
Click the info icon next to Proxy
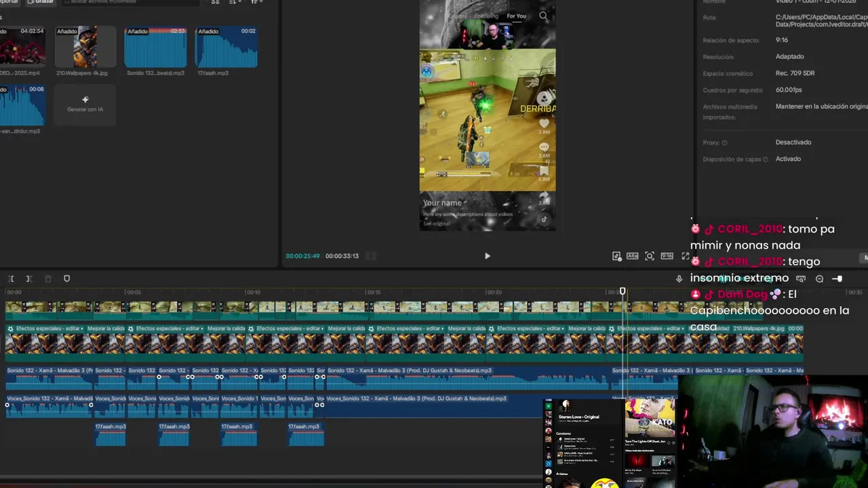click(x=724, y=143)
